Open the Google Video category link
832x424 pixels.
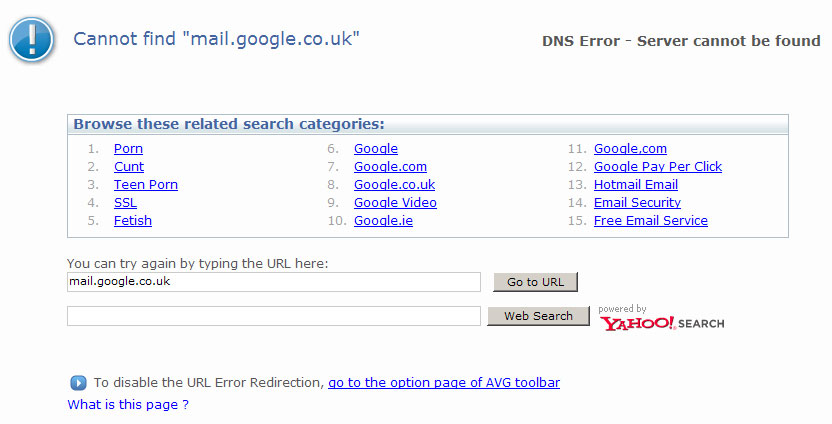pyautogui.click(x=395, y=203)
